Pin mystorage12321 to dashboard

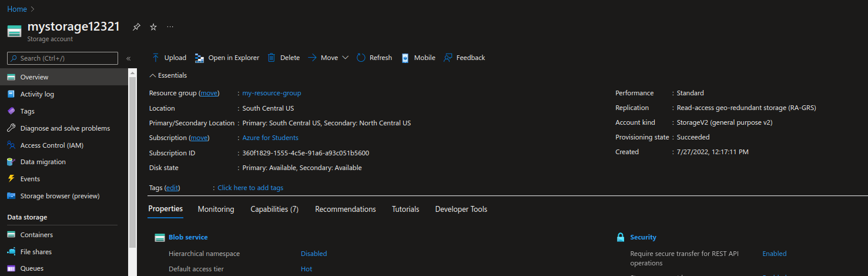136,27
